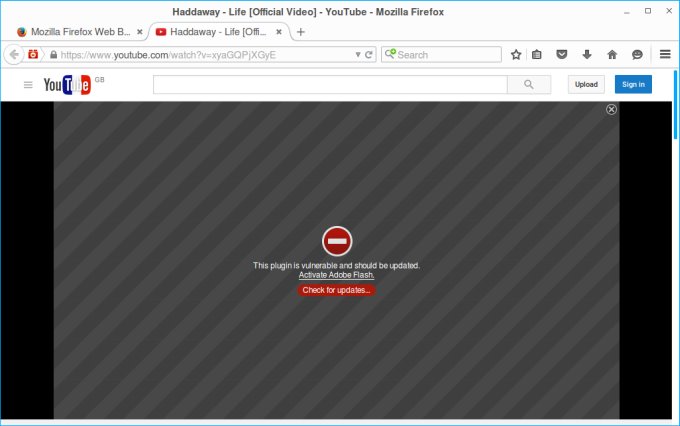Click the YouTube search magnifier button
This screenshot has height=426, width=680.
point(529,85)
